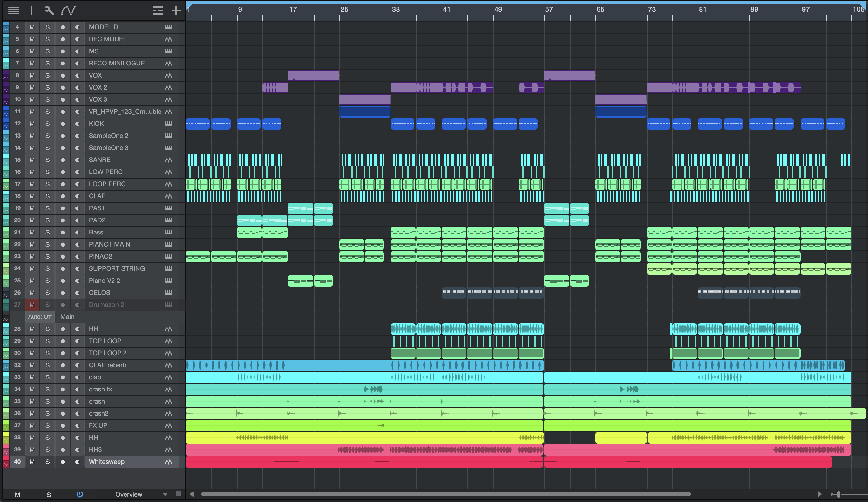Viewport: 868px width, 502px height.
Task: Click waveform icon on LOOP PERC track
Action: pyautogui.click(x=168, y=184)
